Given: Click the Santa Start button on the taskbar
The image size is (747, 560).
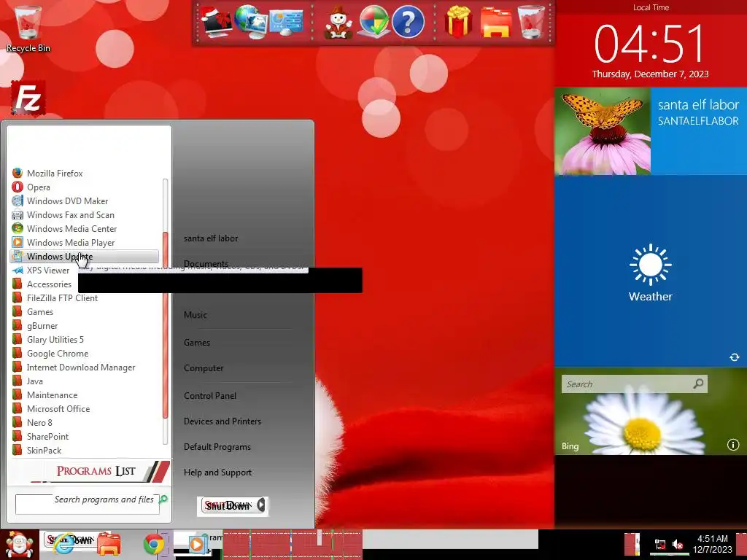Looking at the screenshot, I should (19, 545).
